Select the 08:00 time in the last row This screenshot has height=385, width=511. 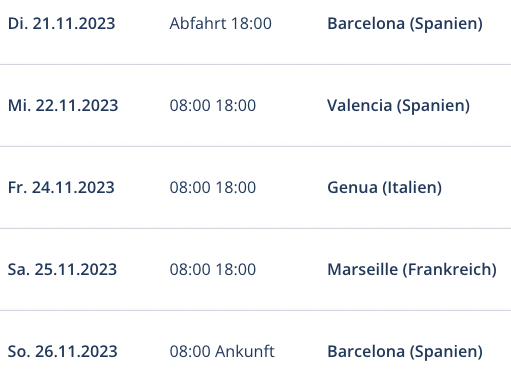coord(190,352)
